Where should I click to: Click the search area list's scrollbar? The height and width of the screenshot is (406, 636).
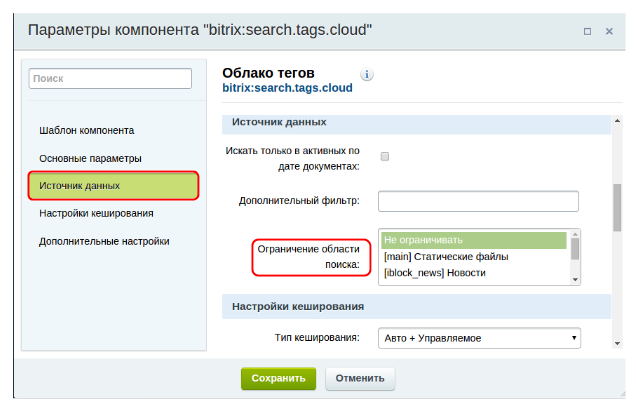click(575, 250)
